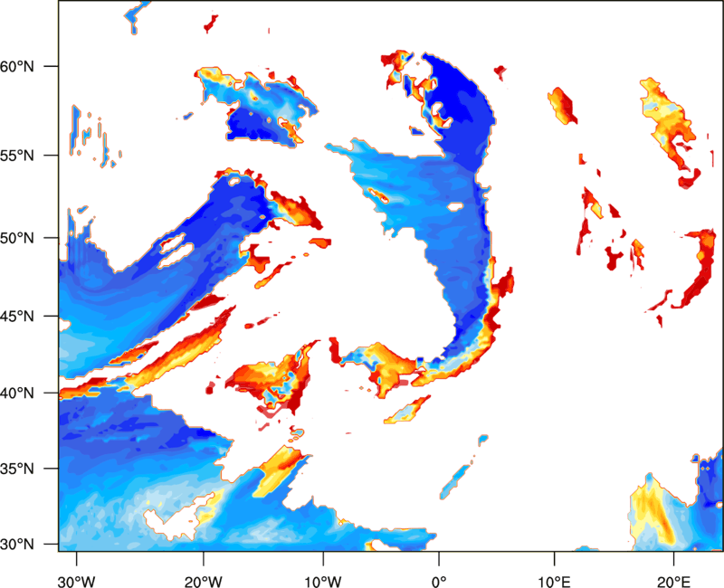This screenshot has height=588, width=724.
Task: Click the 40°N latitude label
Action: point(17,394)
